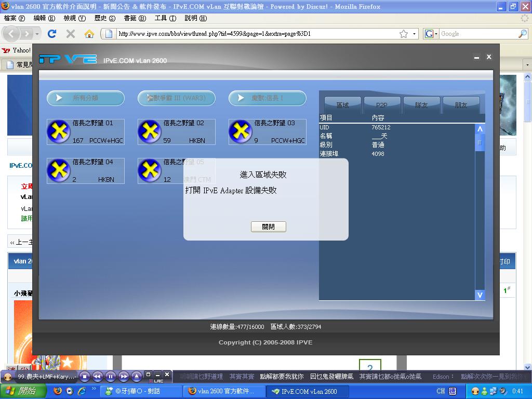
Task: Open the 工具 menu in Firefox
Action: (x=165, y=18)
